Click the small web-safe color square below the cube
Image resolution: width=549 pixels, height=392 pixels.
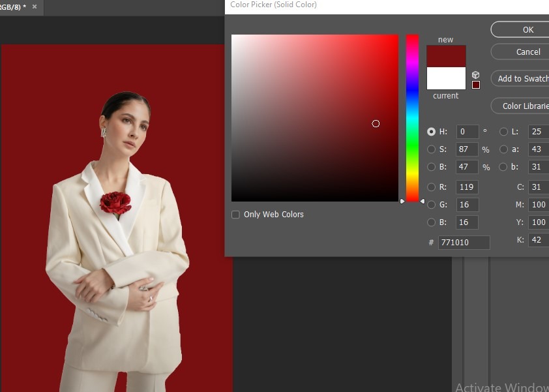pos(476,85)
